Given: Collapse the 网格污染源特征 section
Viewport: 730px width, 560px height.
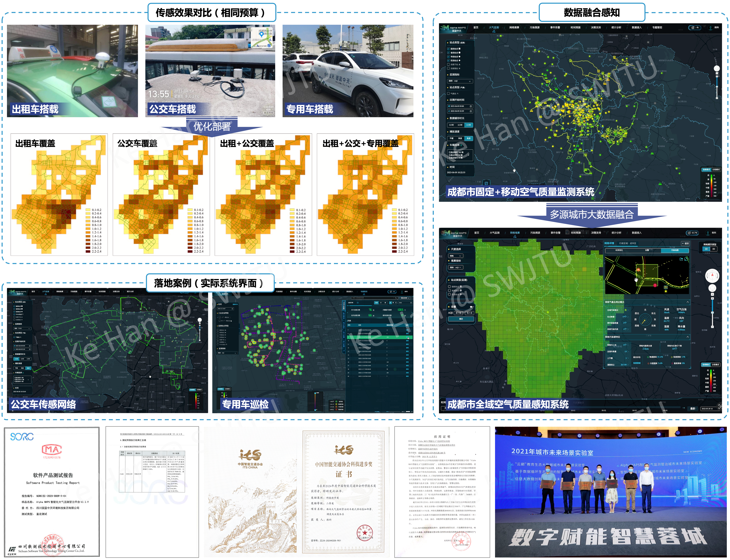Looking at the screenshot, I should pos(688,337).
